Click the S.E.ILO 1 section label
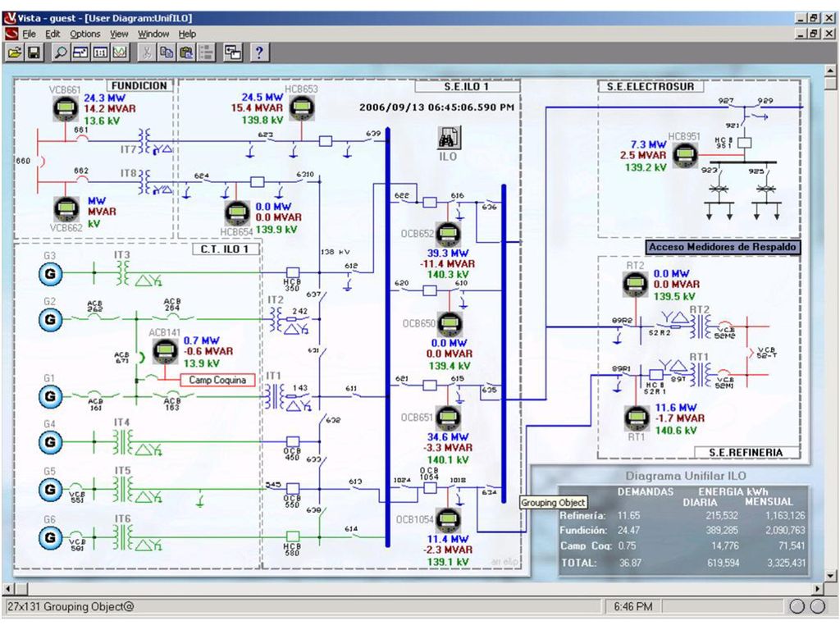The width and height of the screenshot is (840, 630). tap(467, 87)
